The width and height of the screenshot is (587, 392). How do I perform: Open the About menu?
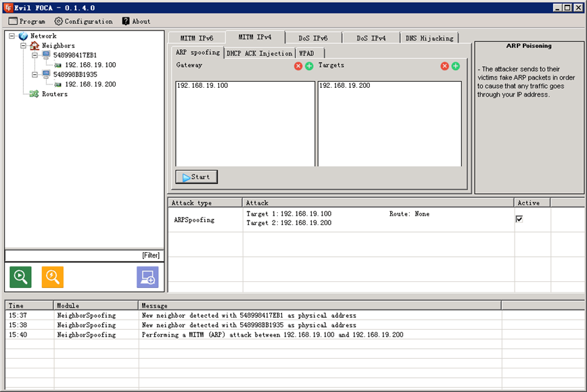(x=137, y=22)
